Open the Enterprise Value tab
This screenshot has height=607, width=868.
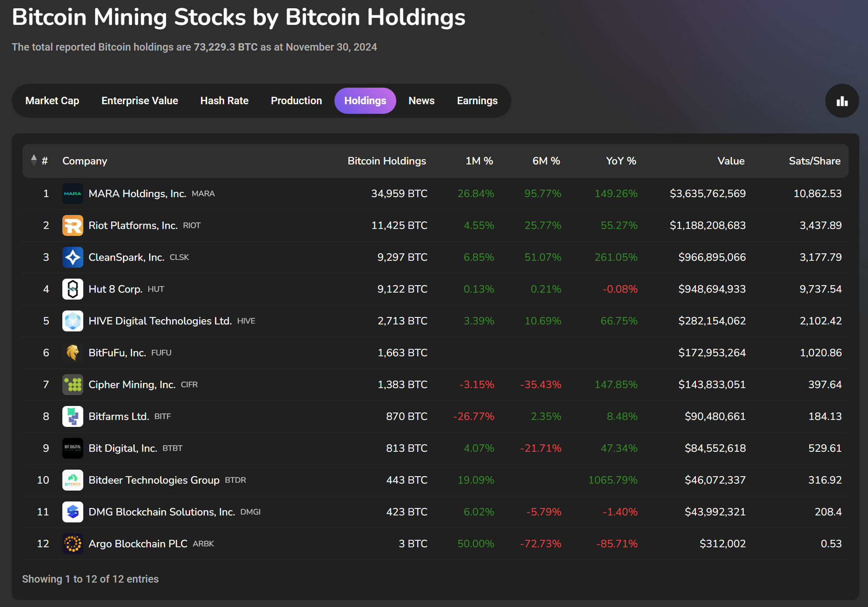[140, 101]
